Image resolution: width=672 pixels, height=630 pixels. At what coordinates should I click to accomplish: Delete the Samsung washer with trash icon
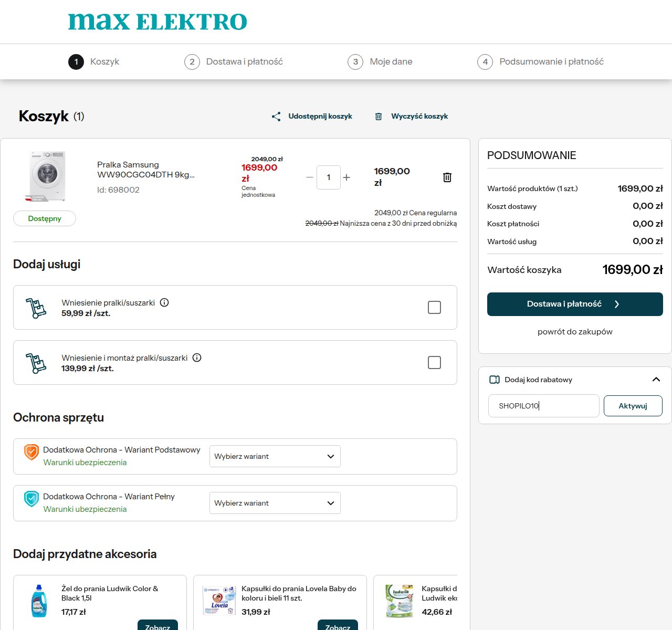point(447,177)
